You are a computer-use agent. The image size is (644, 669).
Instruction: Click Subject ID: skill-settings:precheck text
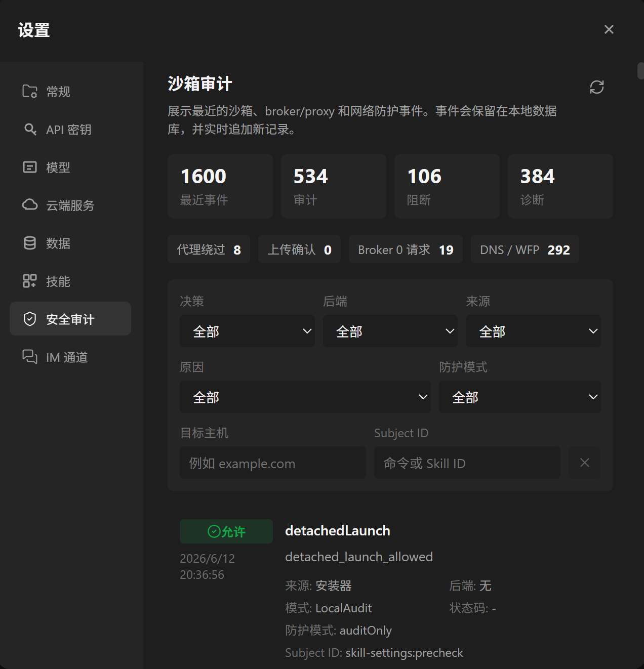(374, 652)
